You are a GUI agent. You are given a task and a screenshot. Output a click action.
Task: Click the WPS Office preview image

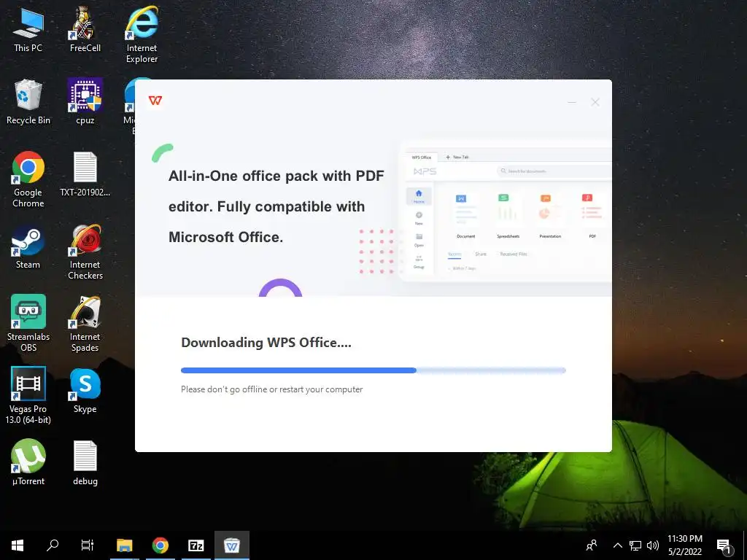coord(505,212)
